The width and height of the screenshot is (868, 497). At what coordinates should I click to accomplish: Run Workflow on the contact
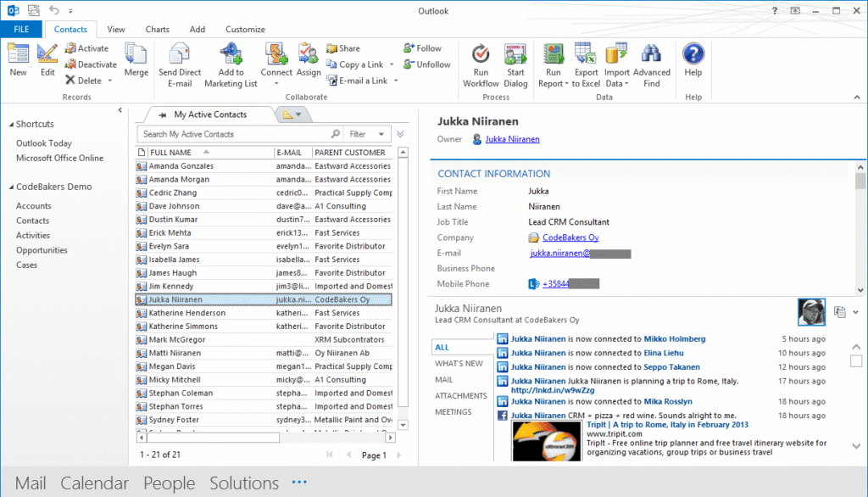(x=481, y=65)
